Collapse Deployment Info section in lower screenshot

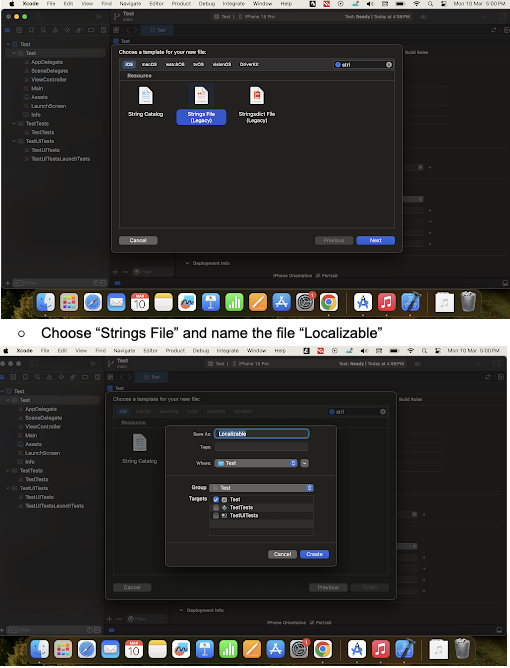(181, 610)
